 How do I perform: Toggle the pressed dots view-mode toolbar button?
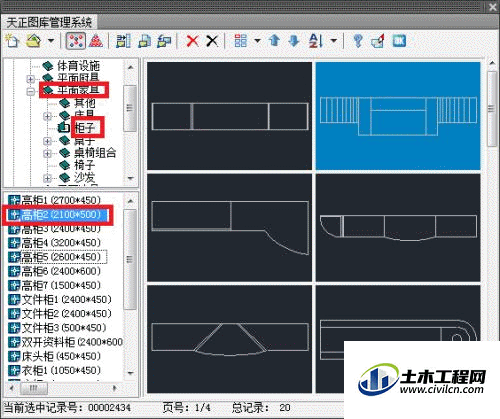(75, 41)
